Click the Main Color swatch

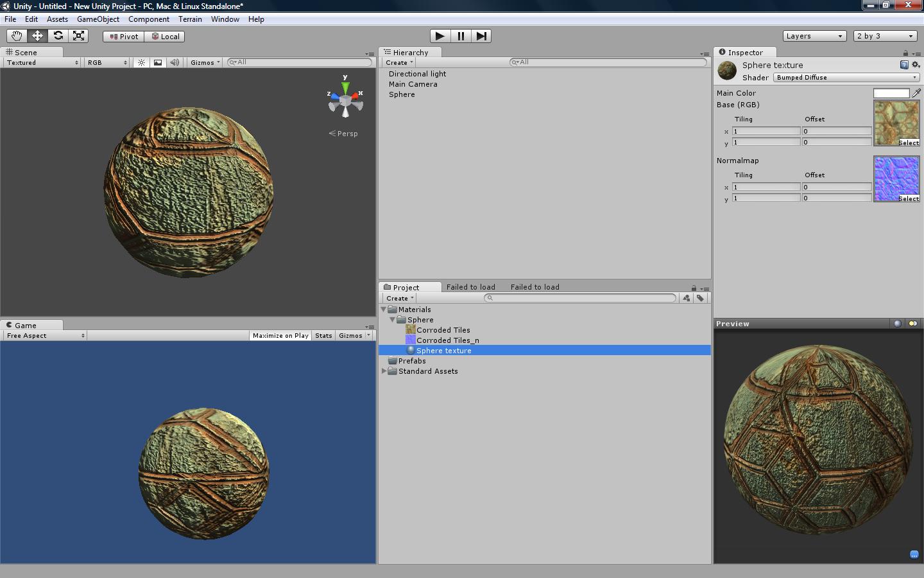point(891,93)
